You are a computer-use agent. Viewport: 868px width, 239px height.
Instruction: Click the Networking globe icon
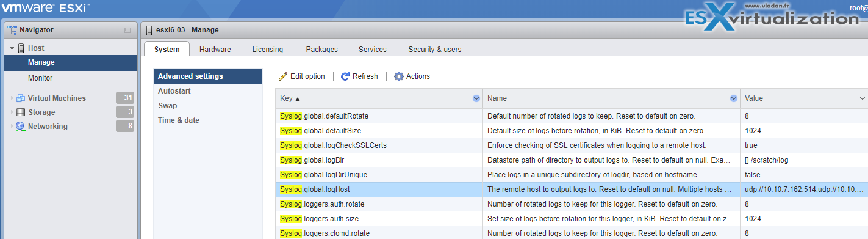[x=21, y=127]
